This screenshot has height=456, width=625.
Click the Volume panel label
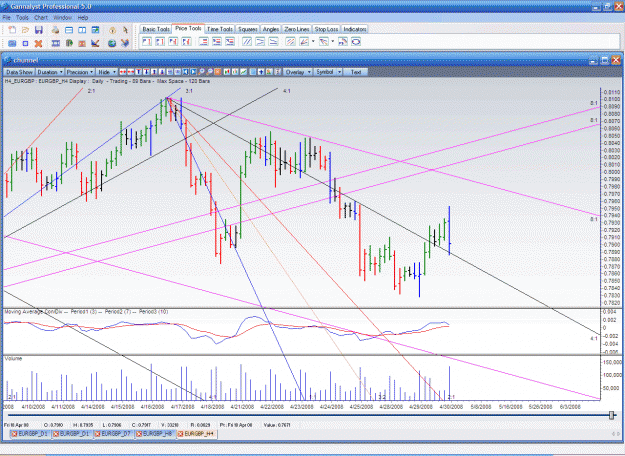(x=13, y=359)
